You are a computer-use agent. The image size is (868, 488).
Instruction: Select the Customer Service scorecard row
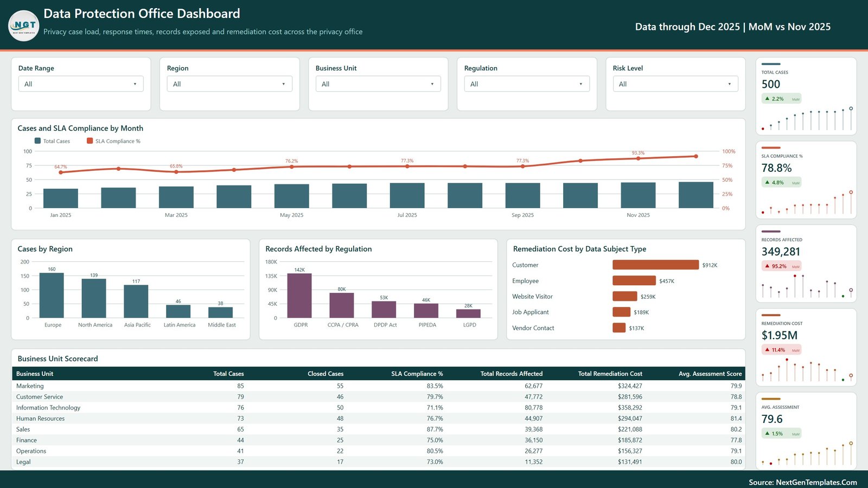click(379, 397)
